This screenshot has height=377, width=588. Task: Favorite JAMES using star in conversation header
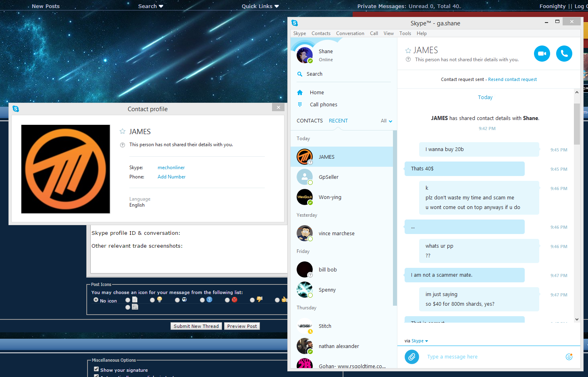coord(408,51)
